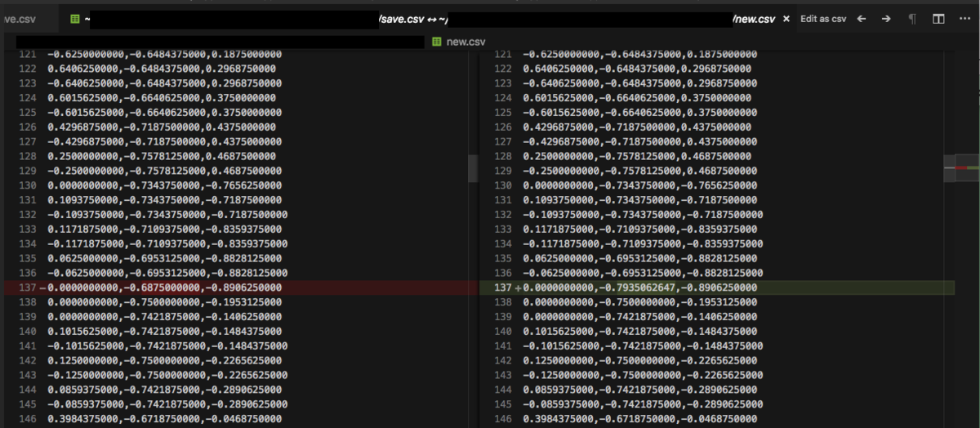
Task: Click line 140 text in the right pane
Action: tap(639, 331)
